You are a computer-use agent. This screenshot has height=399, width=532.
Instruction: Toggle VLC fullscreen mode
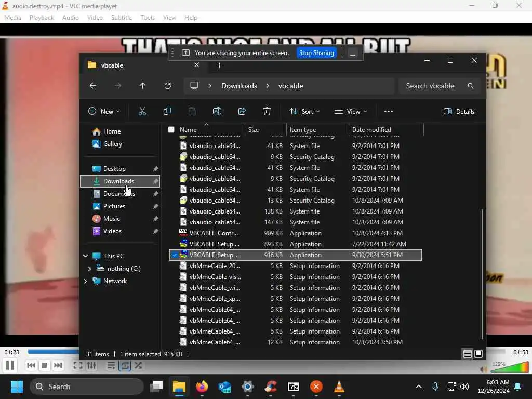78,365
